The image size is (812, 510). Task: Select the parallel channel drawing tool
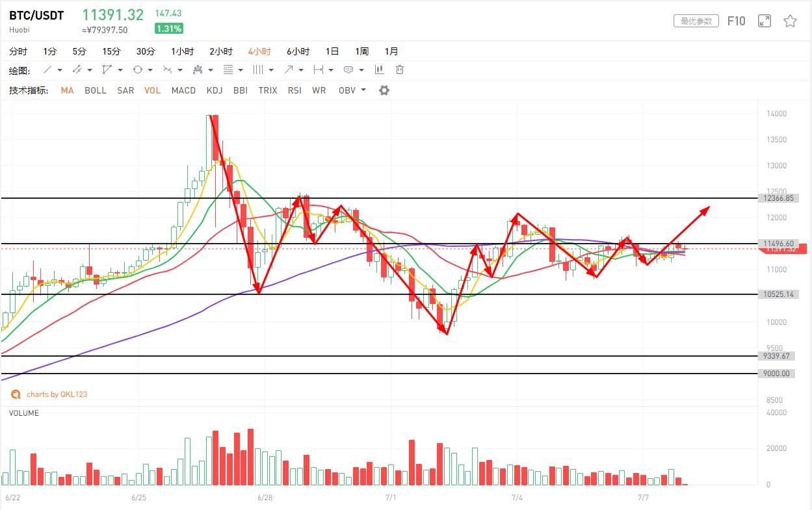coord(77,70)
